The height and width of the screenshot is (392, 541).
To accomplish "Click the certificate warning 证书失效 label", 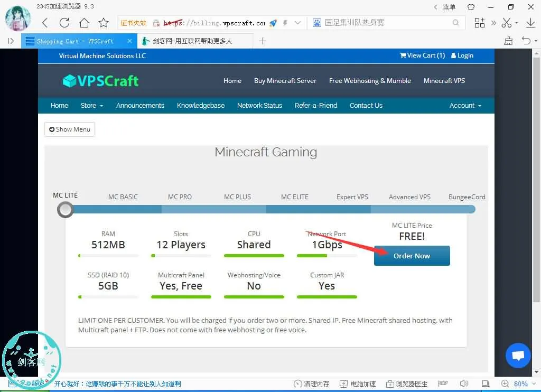I will point(134,23).
